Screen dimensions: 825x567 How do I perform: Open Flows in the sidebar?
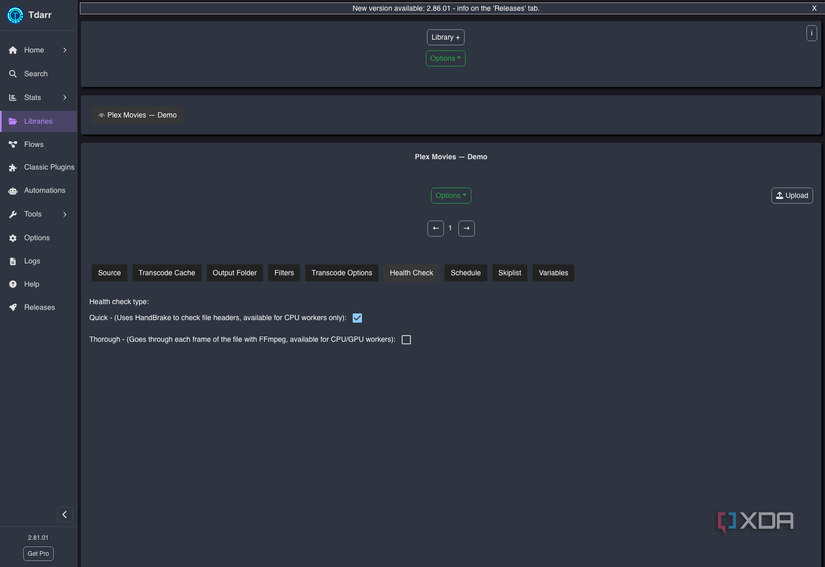(x=38, y=144)
